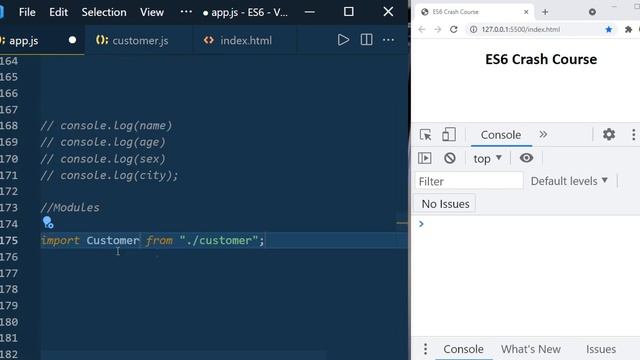Create a live expression with eye icon
This screenshot has width=640, height=360.
click(x=526, y=158)
